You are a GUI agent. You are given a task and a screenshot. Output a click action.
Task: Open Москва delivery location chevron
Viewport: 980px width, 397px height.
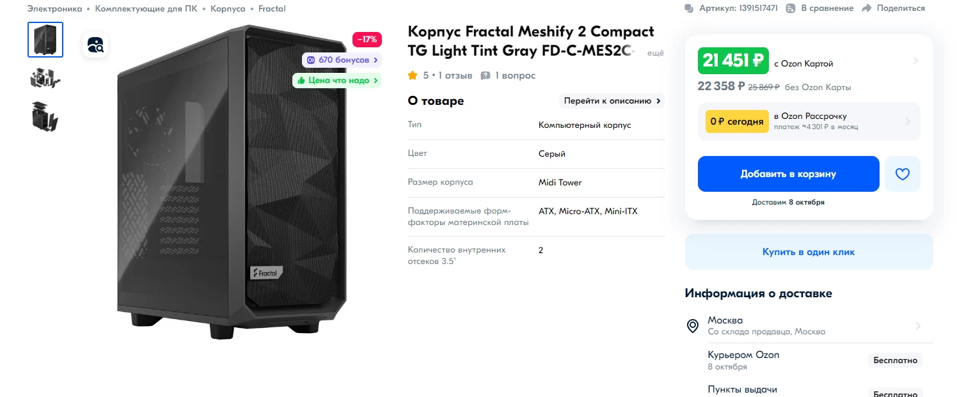point(918,326)
